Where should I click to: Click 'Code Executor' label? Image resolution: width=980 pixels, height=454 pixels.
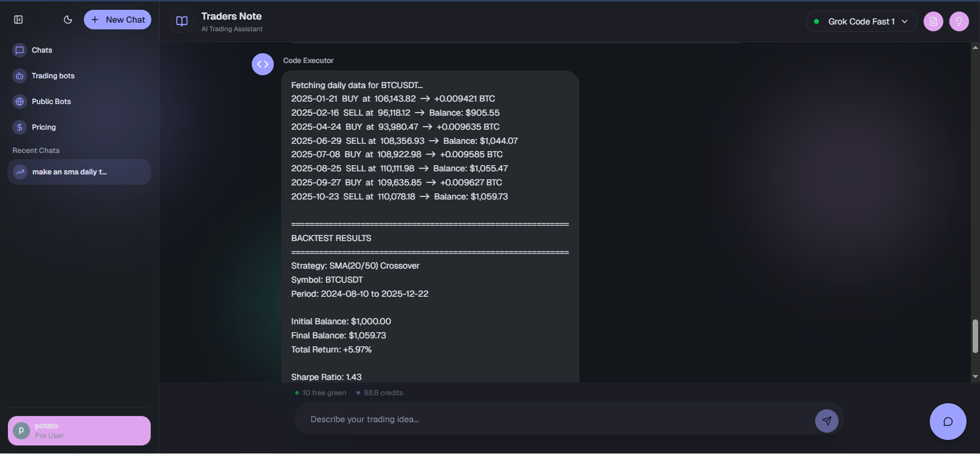pyautogui.click(x=308, y=61)
